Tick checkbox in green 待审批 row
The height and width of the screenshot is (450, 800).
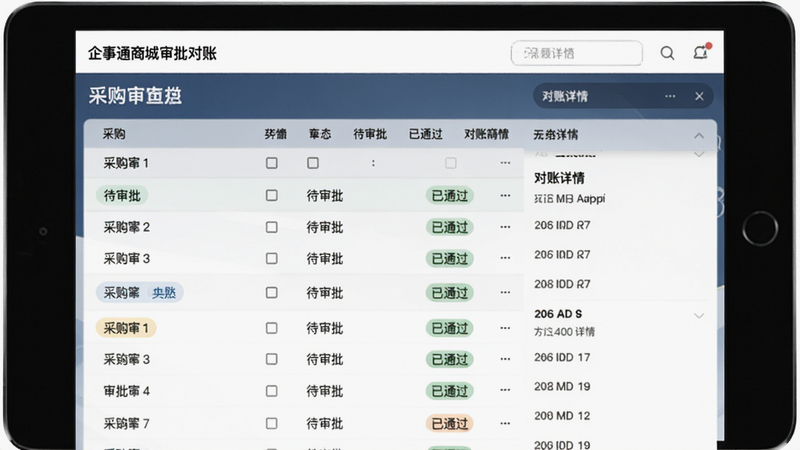point(272,195)
